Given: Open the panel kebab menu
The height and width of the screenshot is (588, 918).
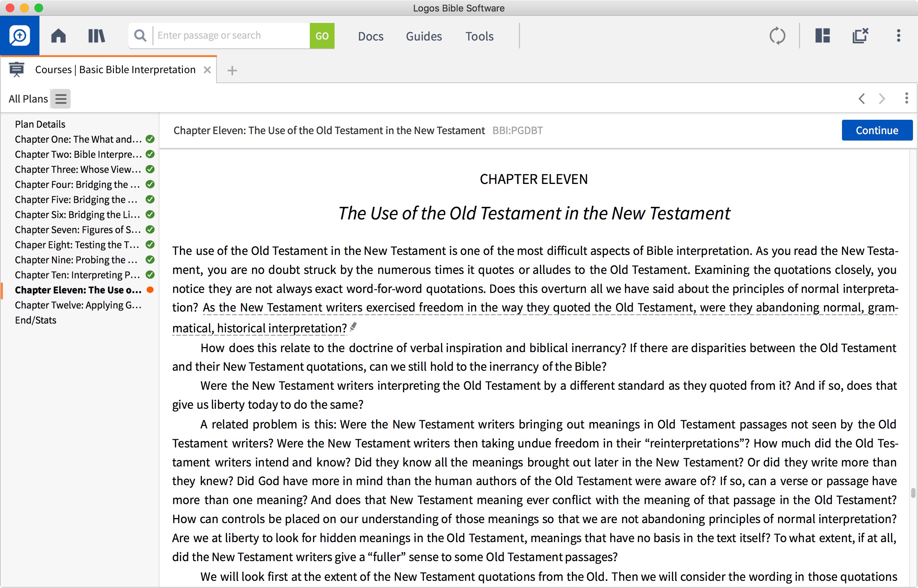Looking at the screenshot, I should [x=906, y=98].
